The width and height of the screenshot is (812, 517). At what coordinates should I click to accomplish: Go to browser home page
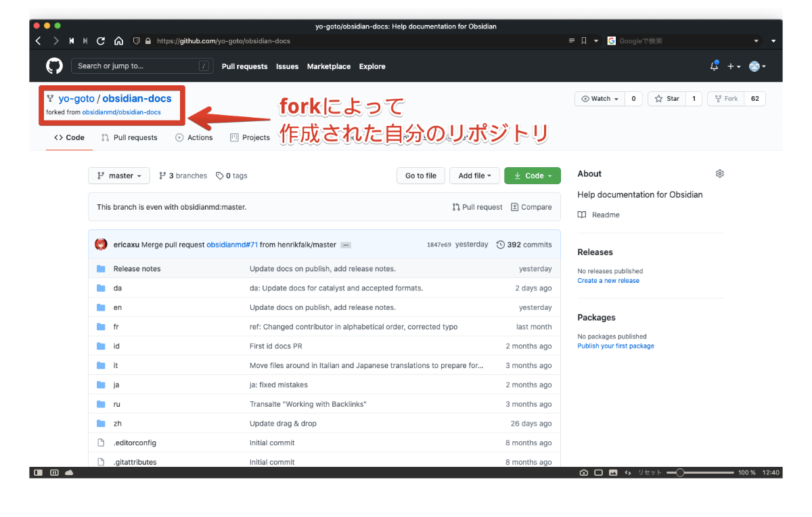point(118,41)
